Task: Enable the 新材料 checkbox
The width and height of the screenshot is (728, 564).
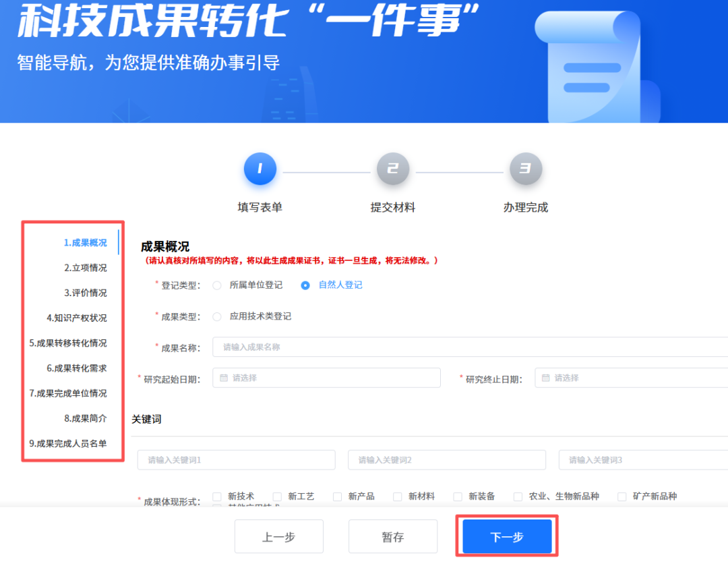Action: 398,497
